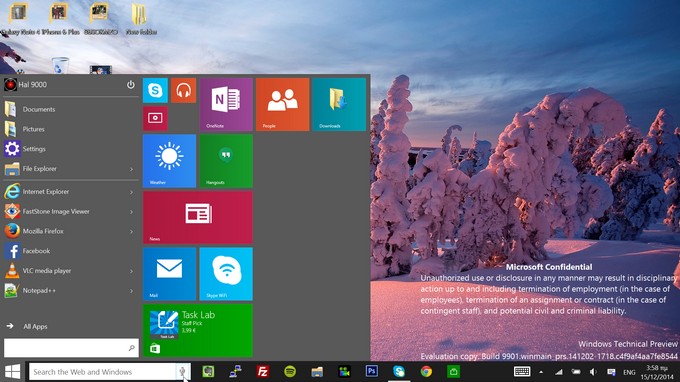The height and width of the screenshot is (382, 680).
Task: Select the second desktop folder icon
Action: 59,19
